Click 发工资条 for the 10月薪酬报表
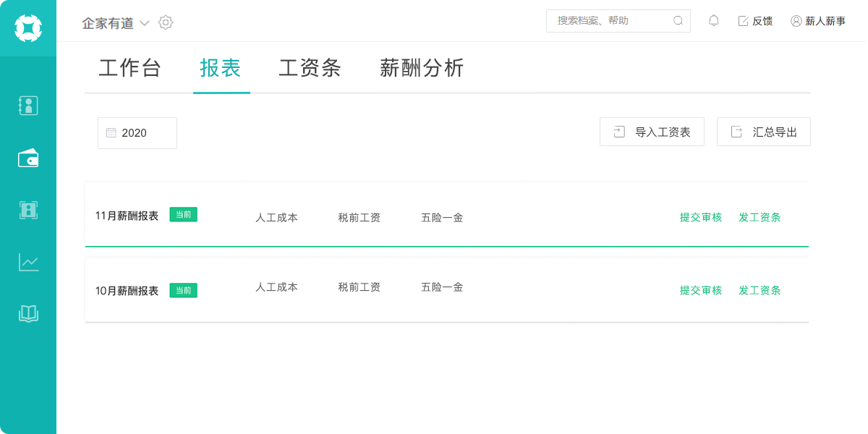Screen dimensions: 868x434 coord(759,290)
